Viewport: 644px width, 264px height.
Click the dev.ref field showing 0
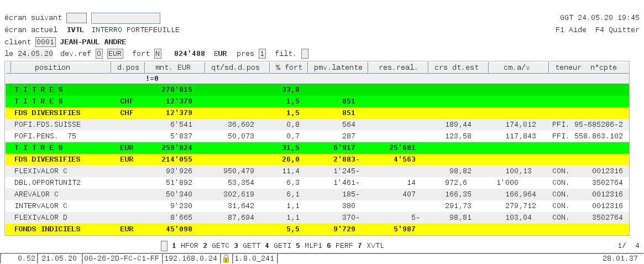pos(99,54)
